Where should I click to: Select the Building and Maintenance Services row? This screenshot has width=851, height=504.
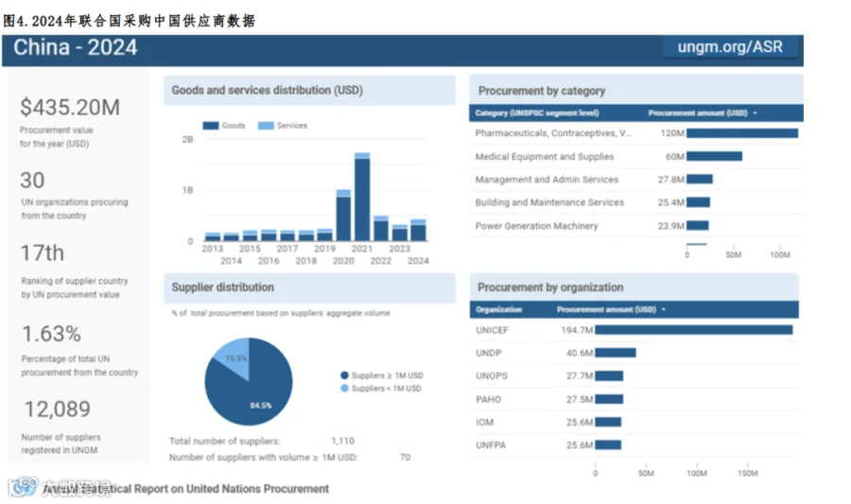click(636, 202)
